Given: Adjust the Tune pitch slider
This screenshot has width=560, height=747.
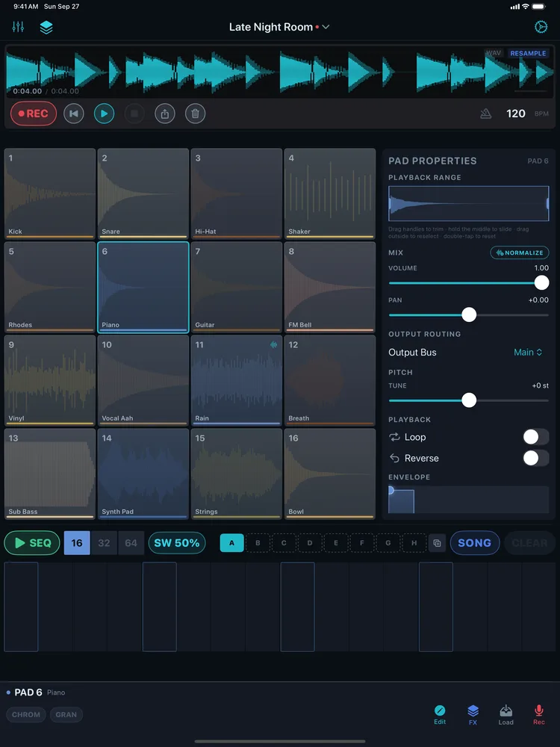Looking at the screenshot, I should 469,400.
